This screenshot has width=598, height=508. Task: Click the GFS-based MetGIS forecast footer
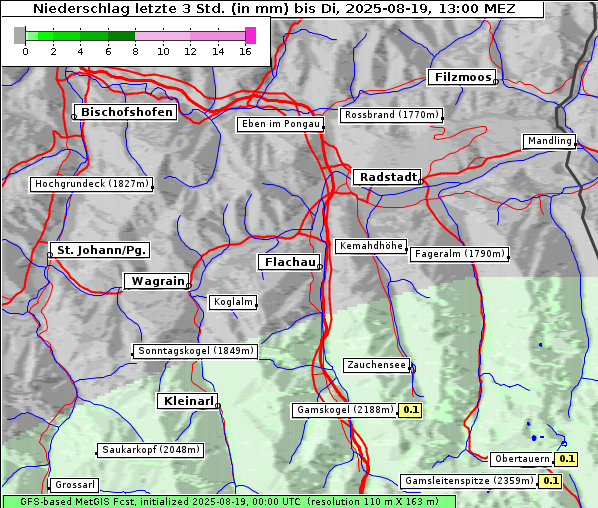click(x=229, y=501)
